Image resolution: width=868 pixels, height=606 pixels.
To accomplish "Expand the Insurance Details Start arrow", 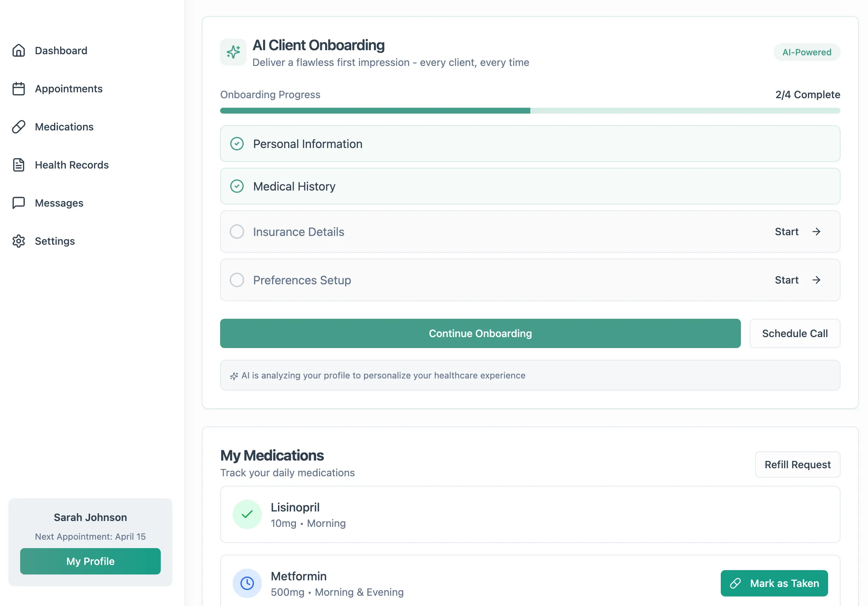I will tap(816, 232).
